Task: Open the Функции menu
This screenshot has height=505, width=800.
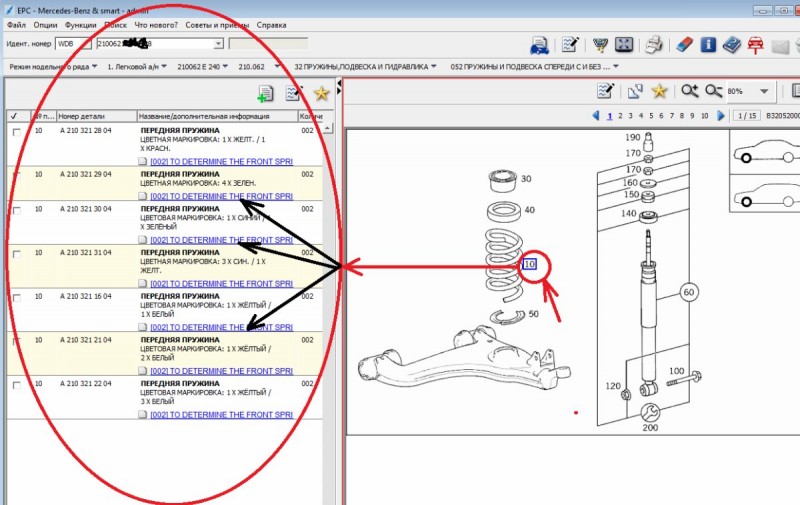Action: tap(80, 25)
